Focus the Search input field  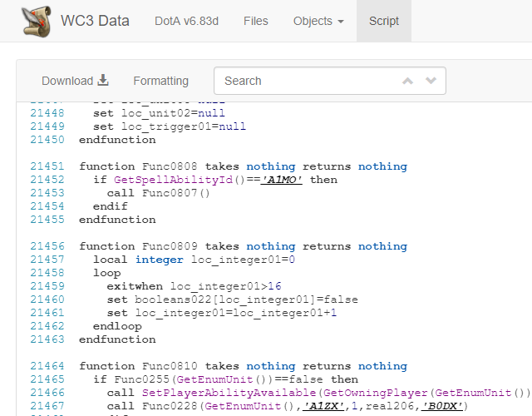click(330, 81)
